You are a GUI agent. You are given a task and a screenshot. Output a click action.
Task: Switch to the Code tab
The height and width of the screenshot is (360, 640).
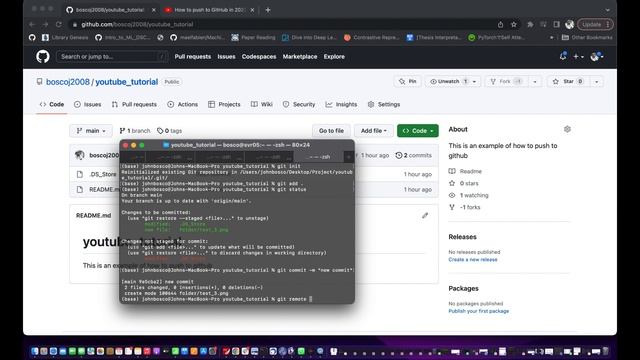point(52,104)
